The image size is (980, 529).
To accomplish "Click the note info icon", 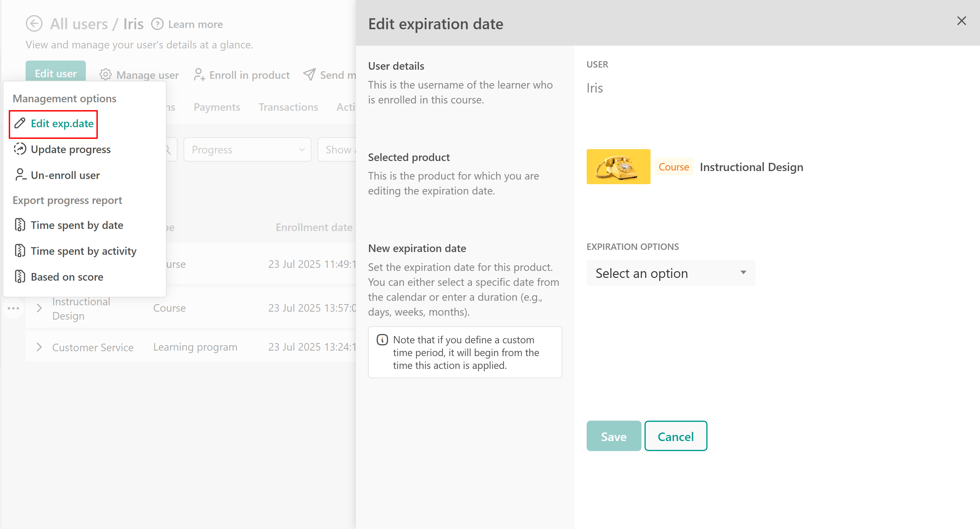I will pos(382,340).
